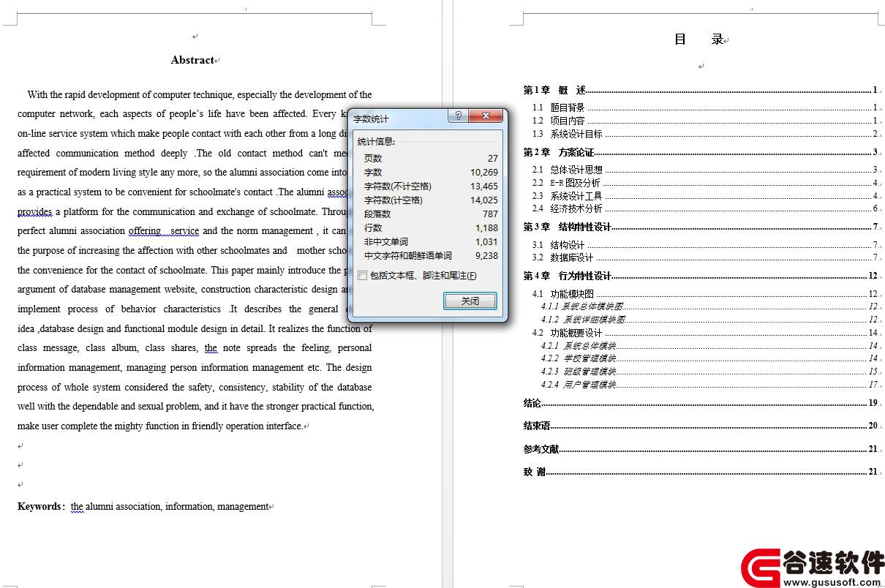Click the 行数 value 1,188
Viewport: 885px width, 588px height.
coord(486,228)
